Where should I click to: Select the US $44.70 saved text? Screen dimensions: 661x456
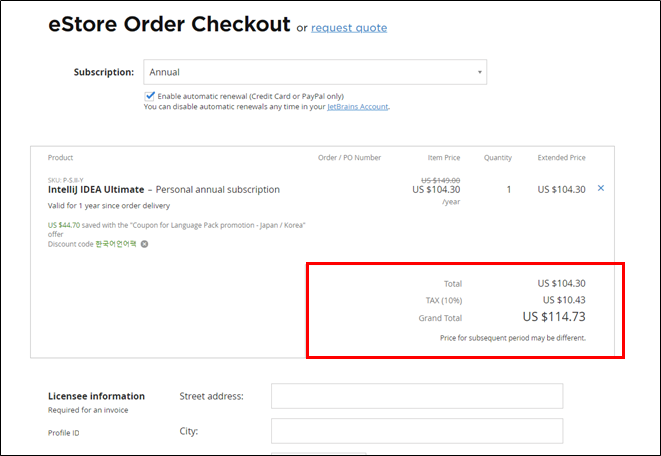(x=64, y=225)
